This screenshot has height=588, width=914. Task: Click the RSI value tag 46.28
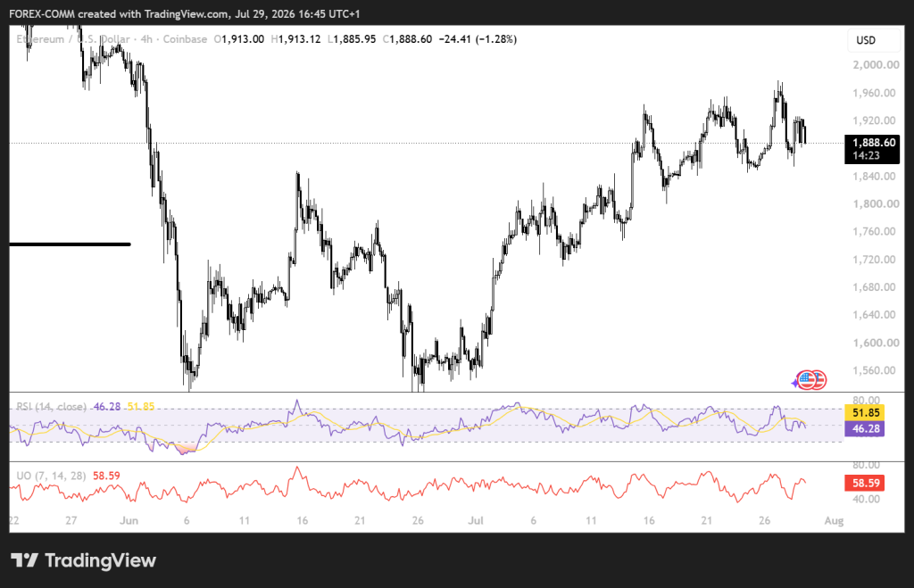pos(865,429)
